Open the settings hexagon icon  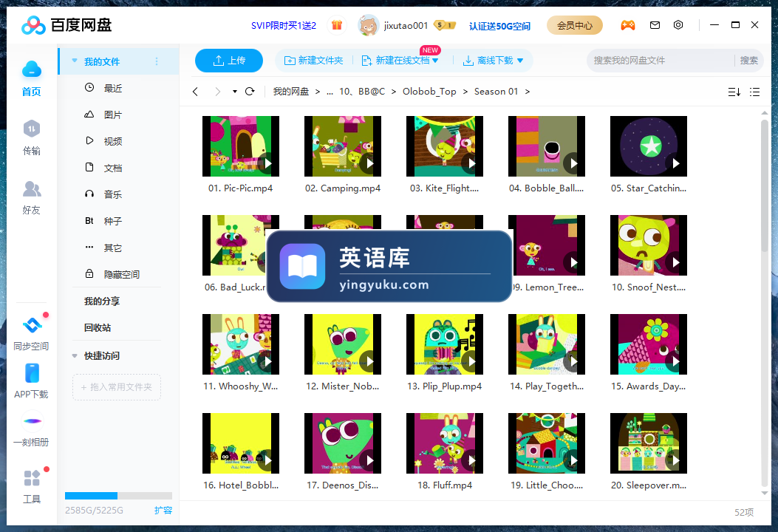(x=678, y=25)
